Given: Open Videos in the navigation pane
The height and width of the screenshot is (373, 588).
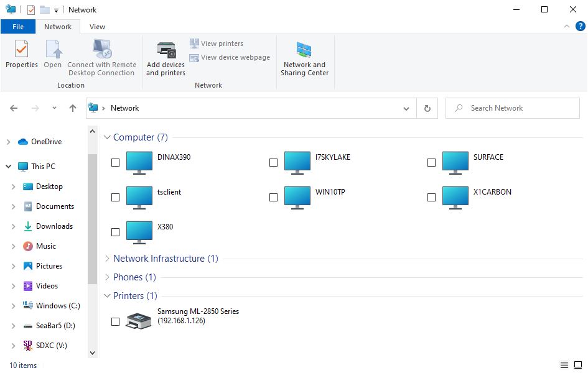Looking at the screenshot, I should pyautogui.click(x=40, y=286).
